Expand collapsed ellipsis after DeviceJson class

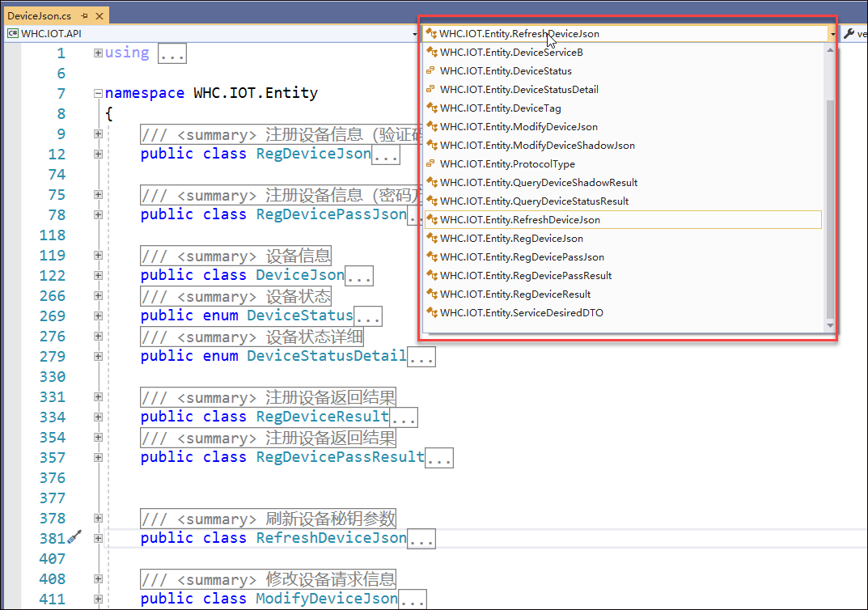coord(359,276)
